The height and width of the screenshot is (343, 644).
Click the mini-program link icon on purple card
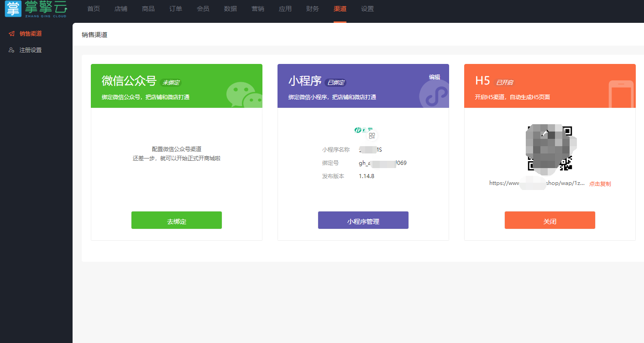[x=434, y=93]
